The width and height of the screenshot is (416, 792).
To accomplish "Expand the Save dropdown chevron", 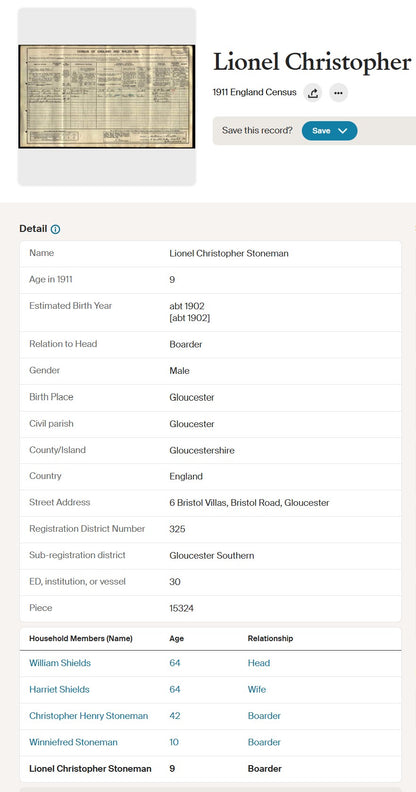I will coord(343,131).
